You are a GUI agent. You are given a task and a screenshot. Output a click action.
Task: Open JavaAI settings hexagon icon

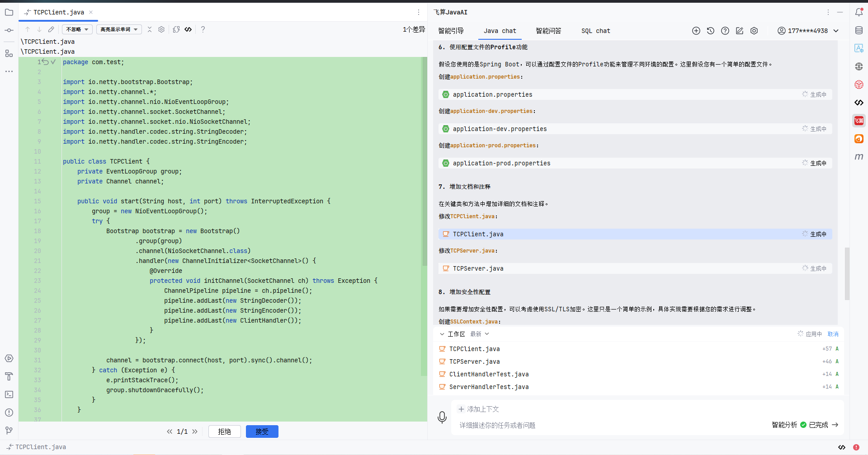tap(754, 31)
